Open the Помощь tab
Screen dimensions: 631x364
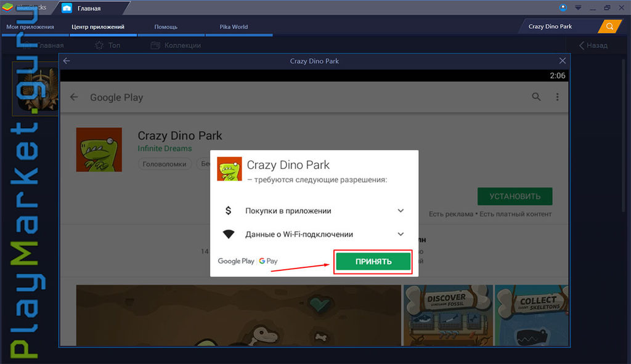[166, 27]
